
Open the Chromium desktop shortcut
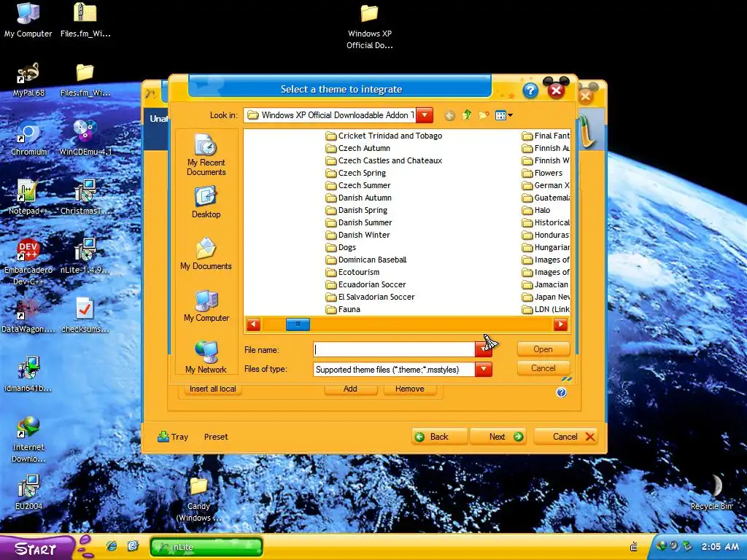coord(28,139)
